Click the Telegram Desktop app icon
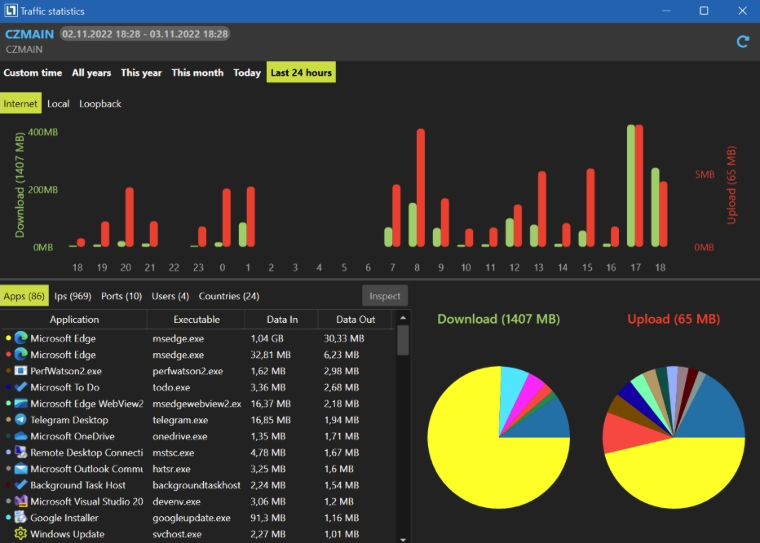 (21, 420)
